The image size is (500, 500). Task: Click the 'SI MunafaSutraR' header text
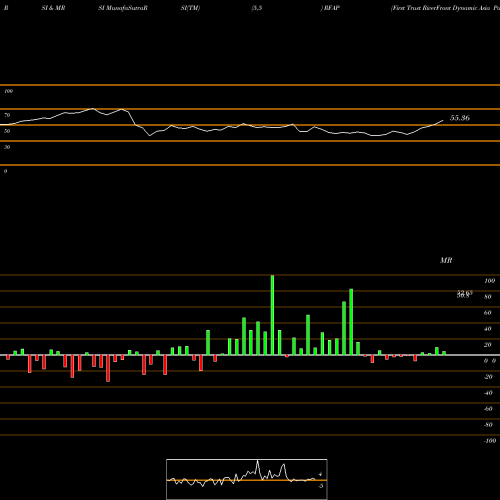pos(123,8)
